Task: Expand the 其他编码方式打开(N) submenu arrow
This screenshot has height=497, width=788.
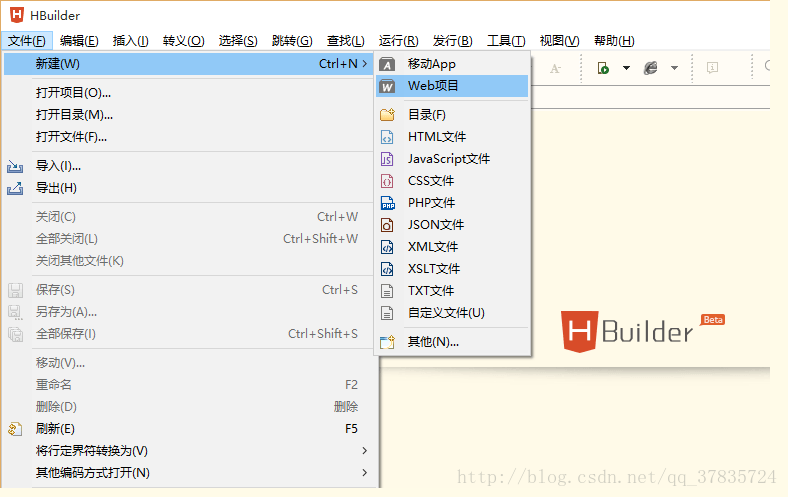Action: 365,473
